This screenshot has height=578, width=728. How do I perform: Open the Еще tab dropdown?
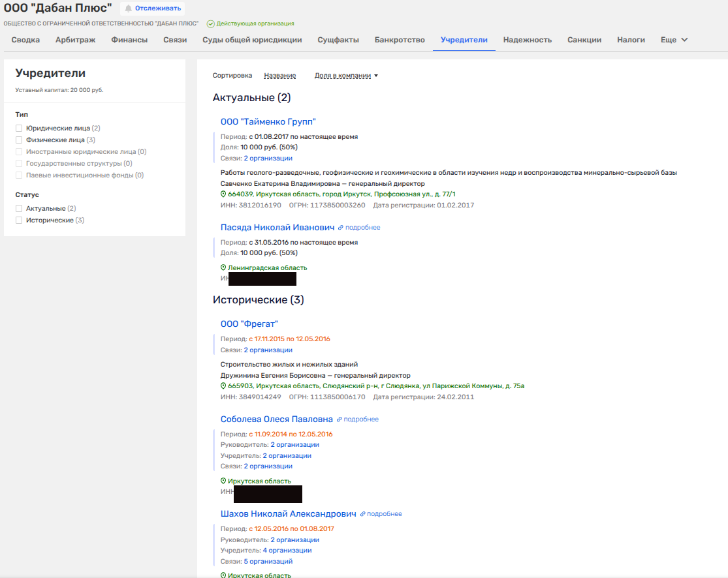click(674, 40)
